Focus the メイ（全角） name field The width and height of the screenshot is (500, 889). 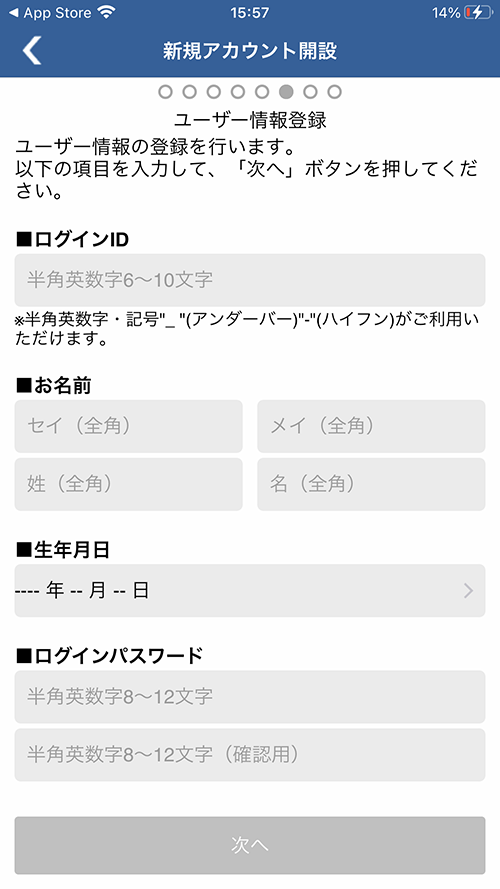[371, 426]
